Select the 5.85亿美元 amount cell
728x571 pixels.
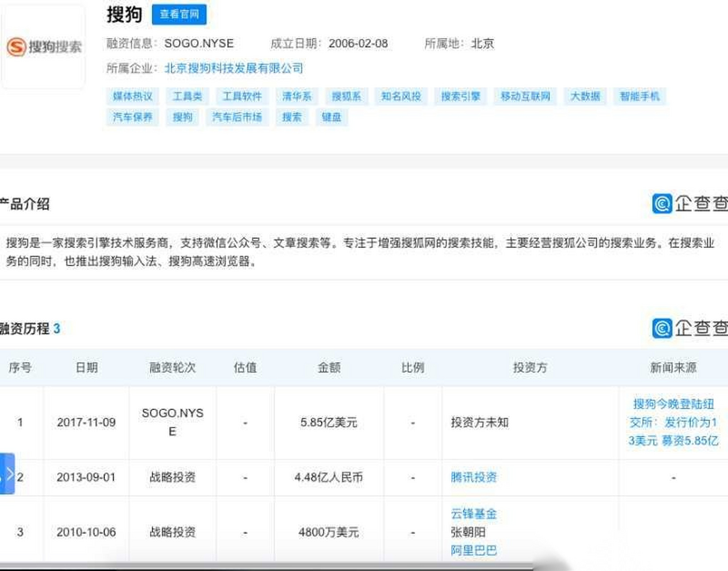[x=329, y=422]
